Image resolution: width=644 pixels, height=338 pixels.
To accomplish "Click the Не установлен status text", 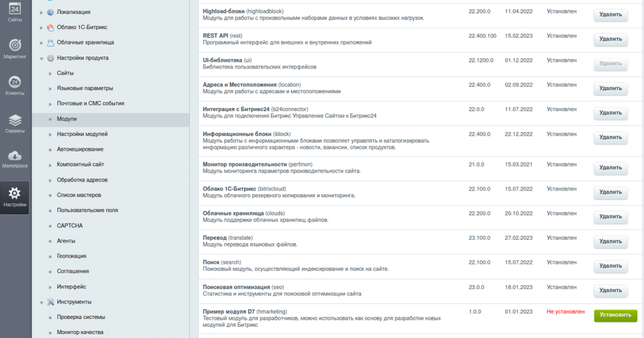I will click(x=565, y=312).
